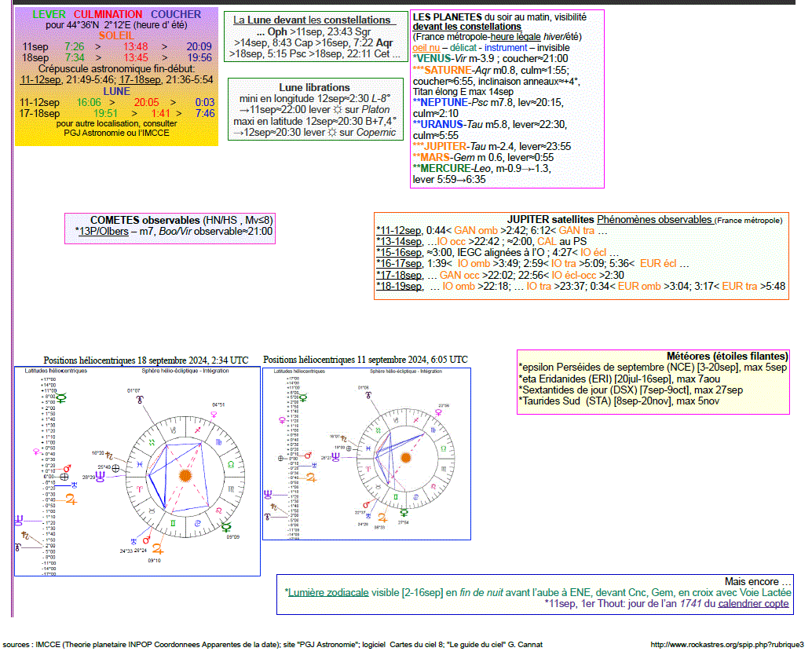Follow the Lumière zodiacale link

(328, 592)
